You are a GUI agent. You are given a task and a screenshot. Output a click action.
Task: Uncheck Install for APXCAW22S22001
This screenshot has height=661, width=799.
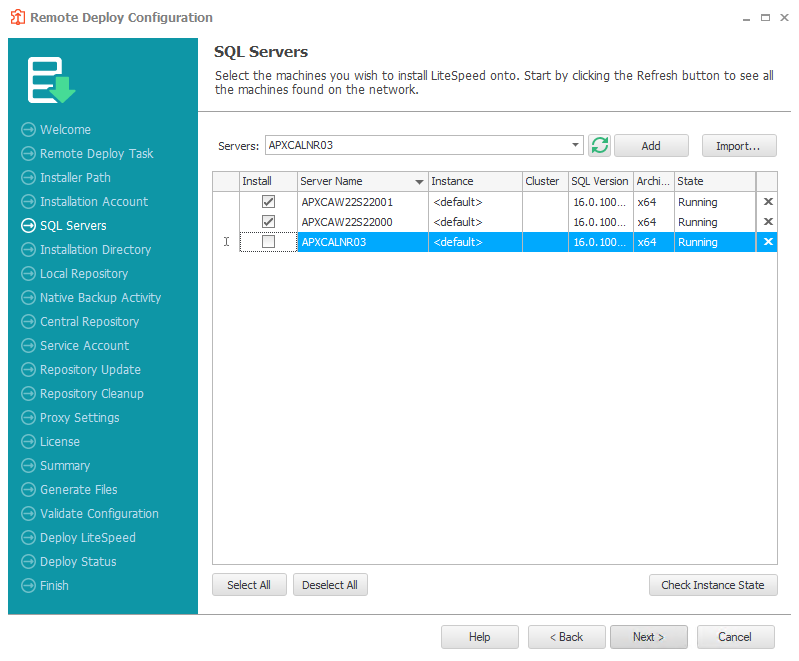click(x=268, y=202)
